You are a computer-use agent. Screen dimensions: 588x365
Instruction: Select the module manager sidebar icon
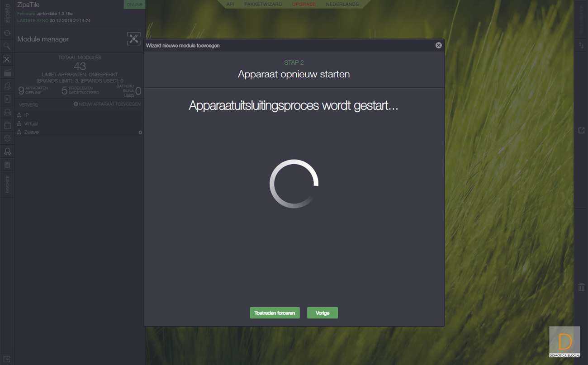[7, 59]
